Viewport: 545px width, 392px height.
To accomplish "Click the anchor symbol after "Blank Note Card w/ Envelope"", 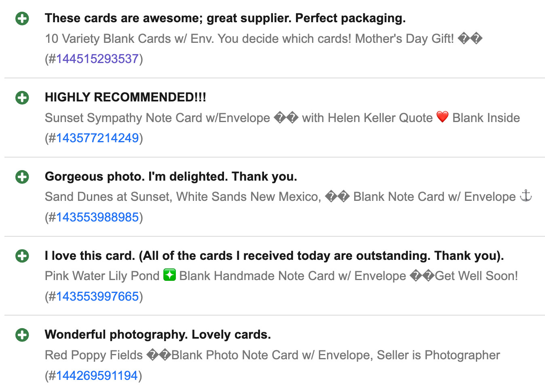I will click(x=526, y=196).
